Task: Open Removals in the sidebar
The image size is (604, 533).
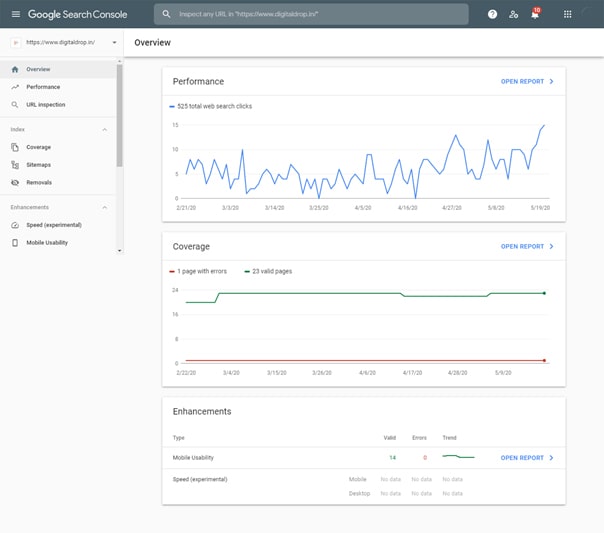Action: 58,183
